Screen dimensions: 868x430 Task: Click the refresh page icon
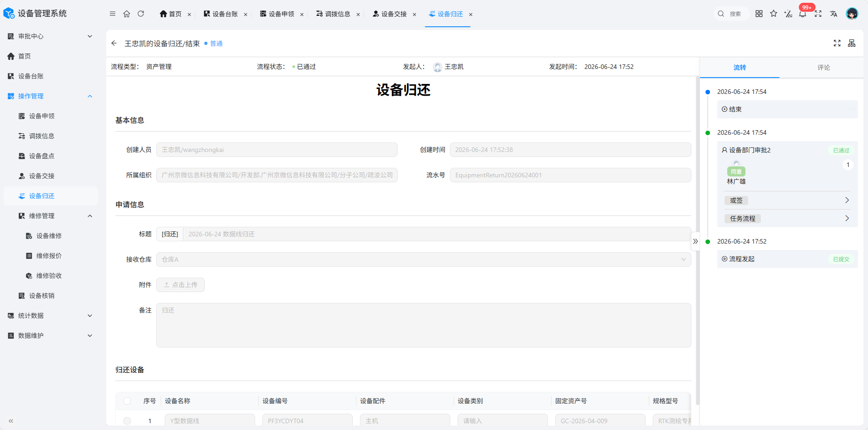pyautogui.click(x=141, y=14)
